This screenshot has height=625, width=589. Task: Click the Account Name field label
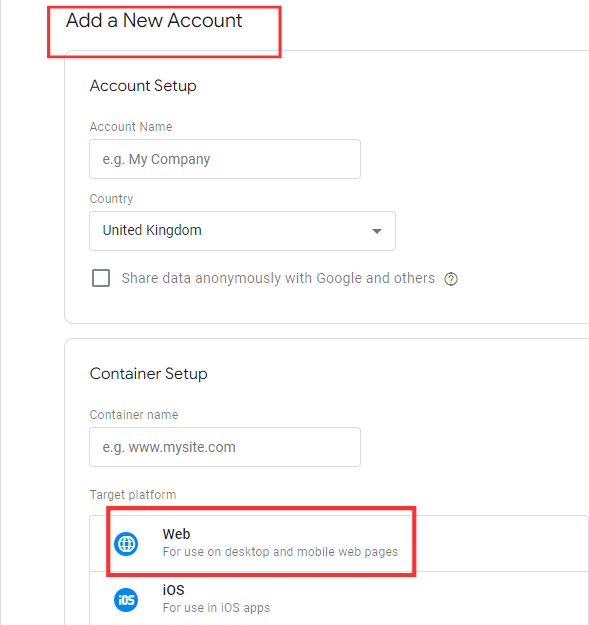point(131,127)
